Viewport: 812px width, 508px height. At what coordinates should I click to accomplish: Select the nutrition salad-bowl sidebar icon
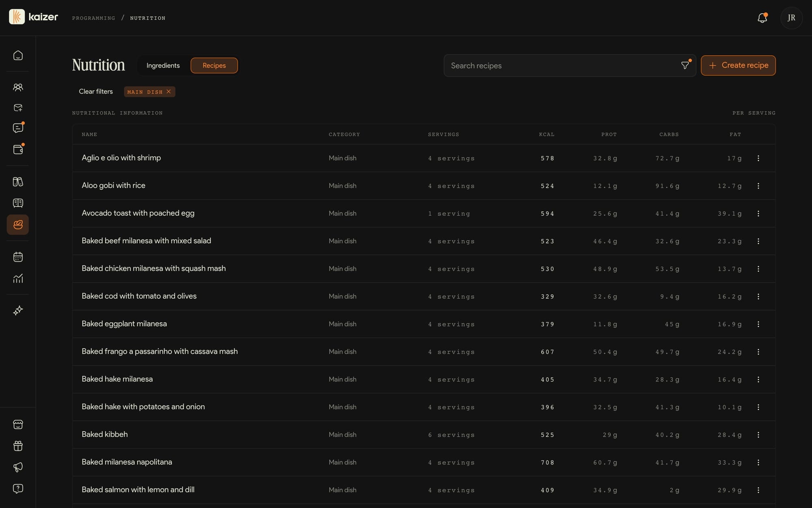(18, 224)
